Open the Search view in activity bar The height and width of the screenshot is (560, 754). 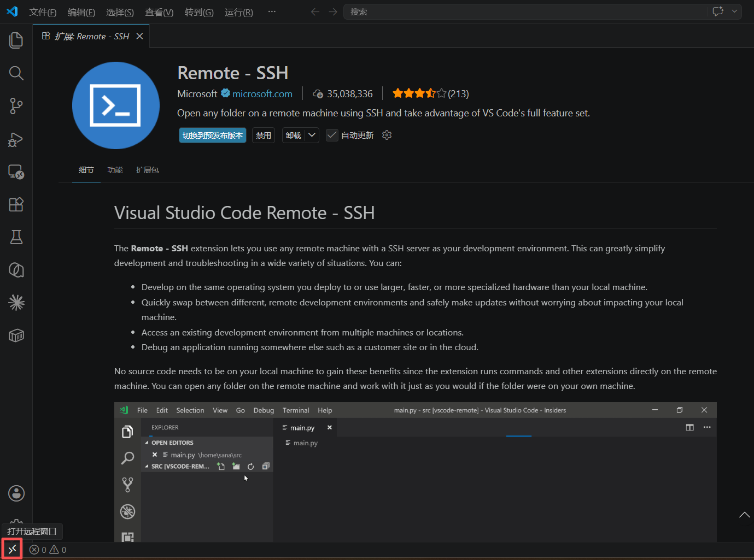click(16, 73)
